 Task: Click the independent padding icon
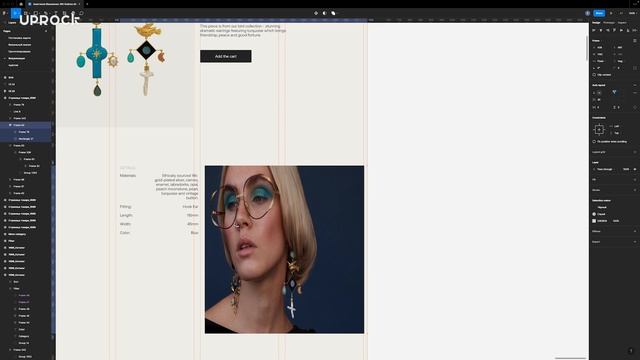pyautogui.click(x=635, y=107)
